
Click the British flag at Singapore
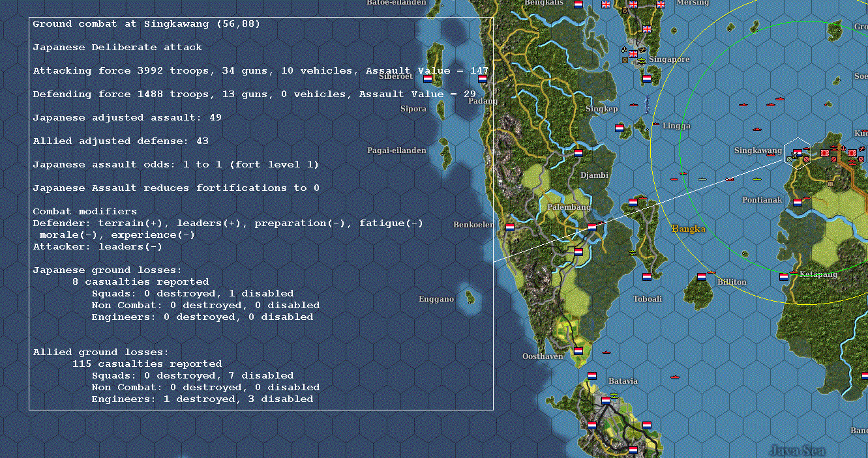coord(633,54)
